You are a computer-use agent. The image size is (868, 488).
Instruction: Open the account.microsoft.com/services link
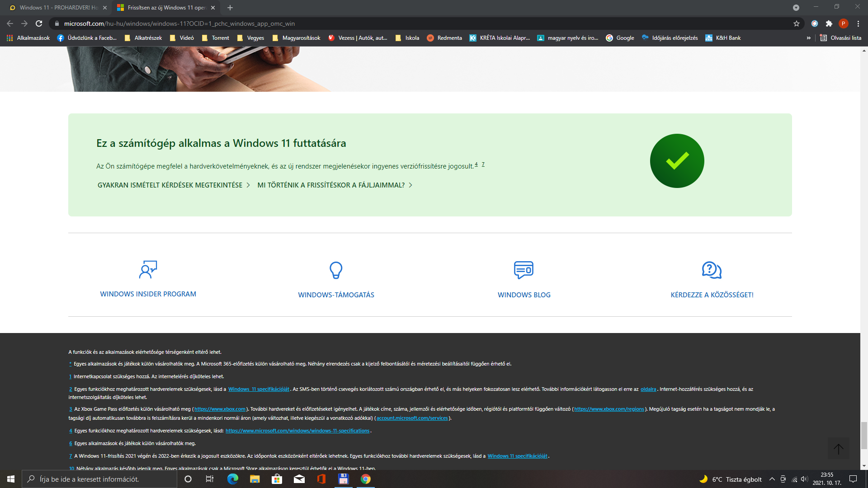click(412, 418)
